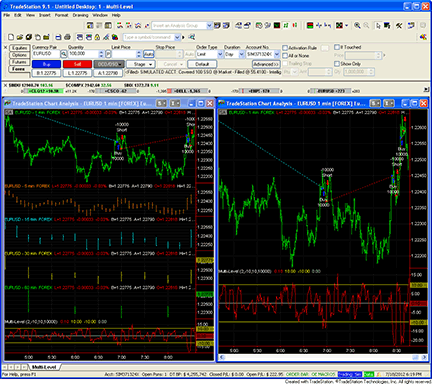
Task: Click the red Sell button
Action: pyautogui.click(x=77, y=64)
